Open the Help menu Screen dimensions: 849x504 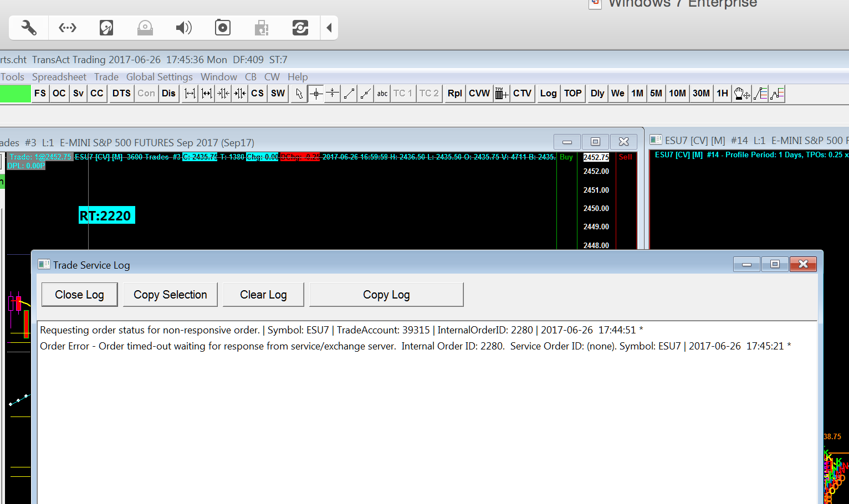point(298,77)
